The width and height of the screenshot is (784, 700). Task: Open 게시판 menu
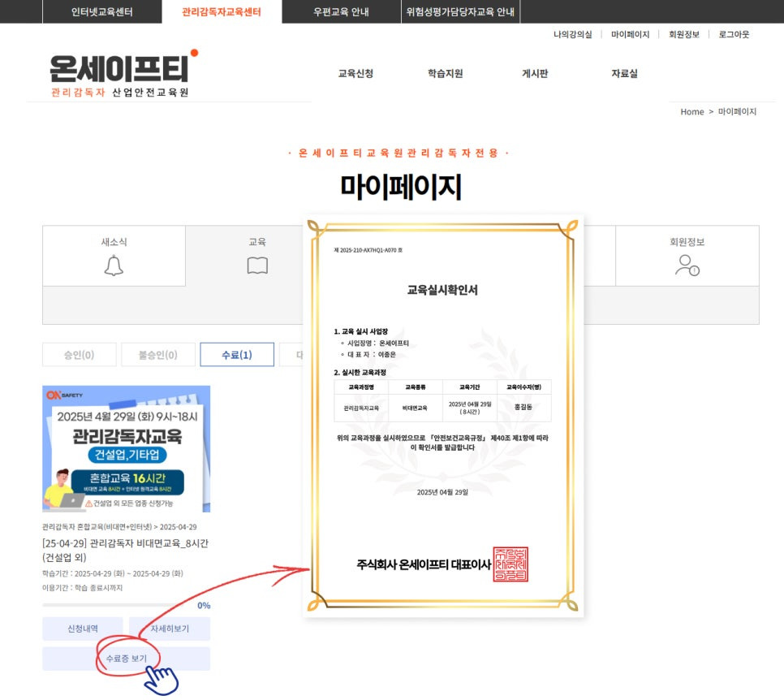tap(535, 74)
